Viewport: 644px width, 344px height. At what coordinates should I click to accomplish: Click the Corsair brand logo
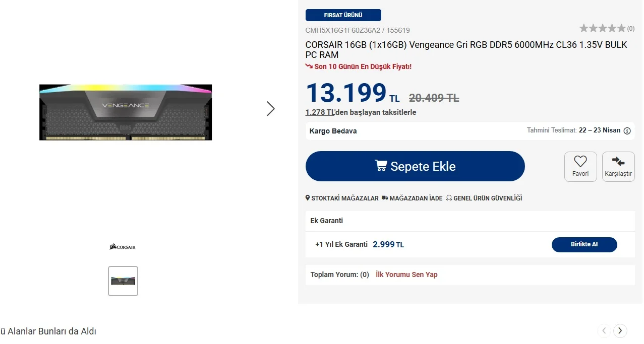(123, 247)
